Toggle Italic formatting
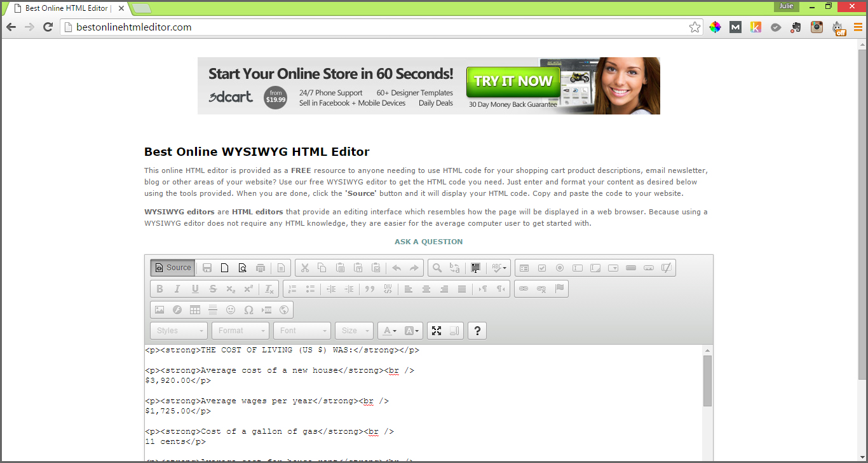868x463 pixels. (x=177, y=289)
